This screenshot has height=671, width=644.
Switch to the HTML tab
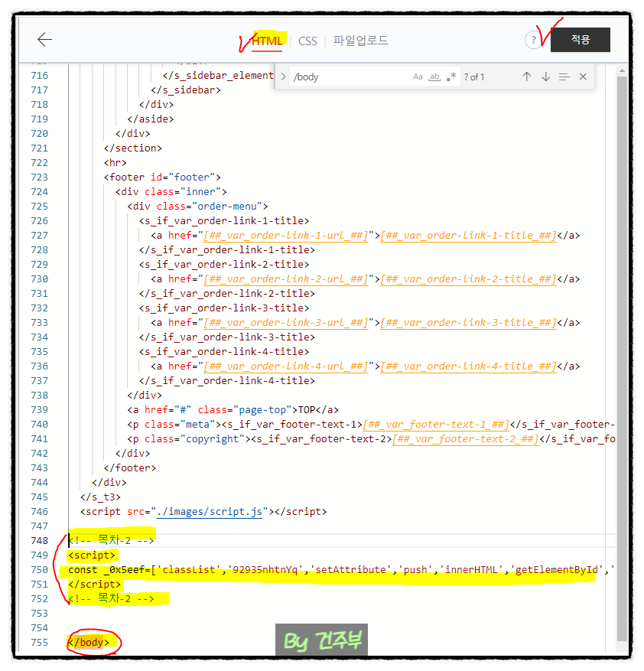click(x=267, y=41)
